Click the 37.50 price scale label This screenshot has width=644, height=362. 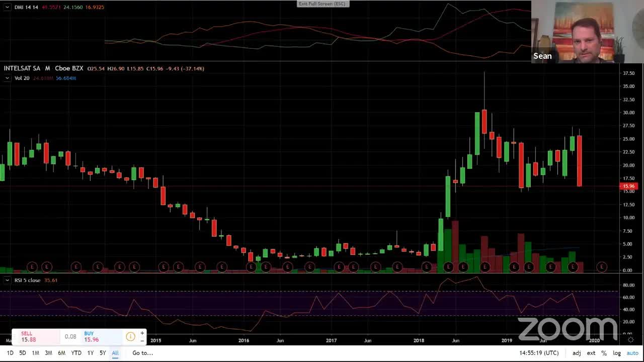pos(628,73)
